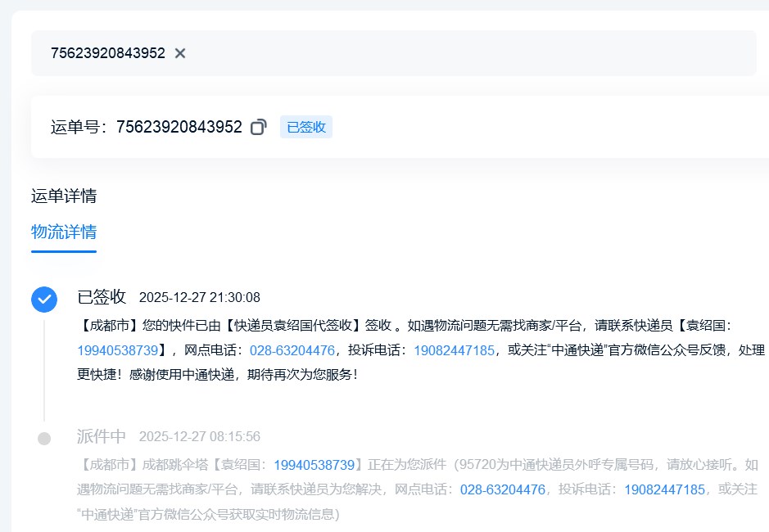This screenshot has width=769, height=532.
Task: Remove the 75623920843952 tag with the X icon
Action: 180,53
